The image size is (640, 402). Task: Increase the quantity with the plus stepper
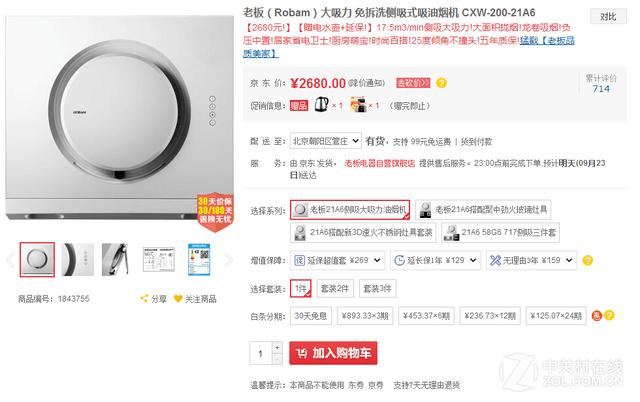(x=277, y=347)
